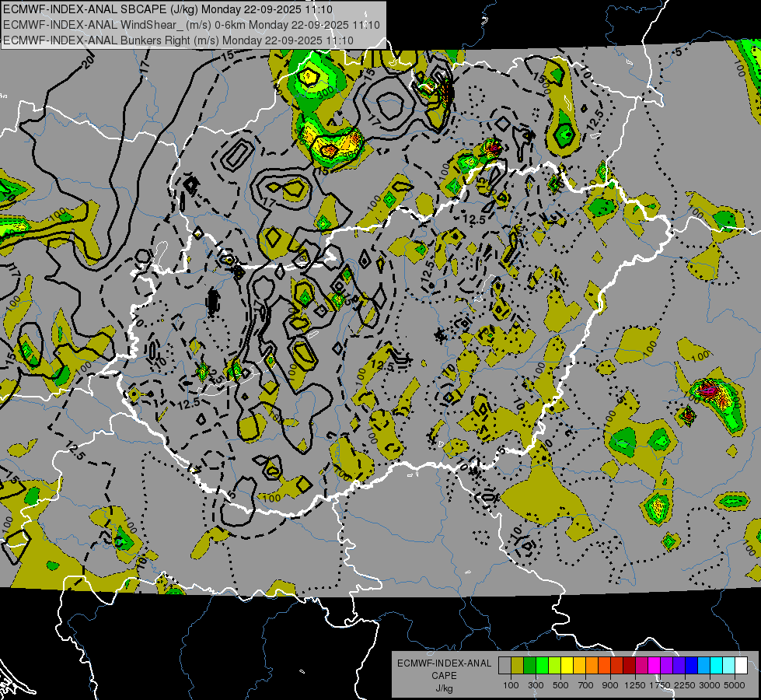Click the 5000 value label in legend
Screen dimensions: 761x700
(x=735, y=685)
